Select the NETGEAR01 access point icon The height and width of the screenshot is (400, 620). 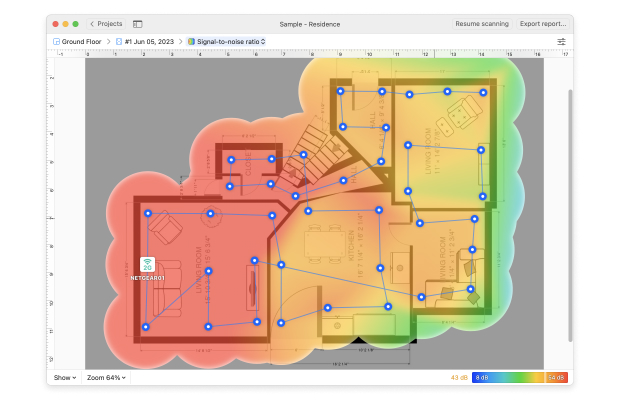[147, 264]
